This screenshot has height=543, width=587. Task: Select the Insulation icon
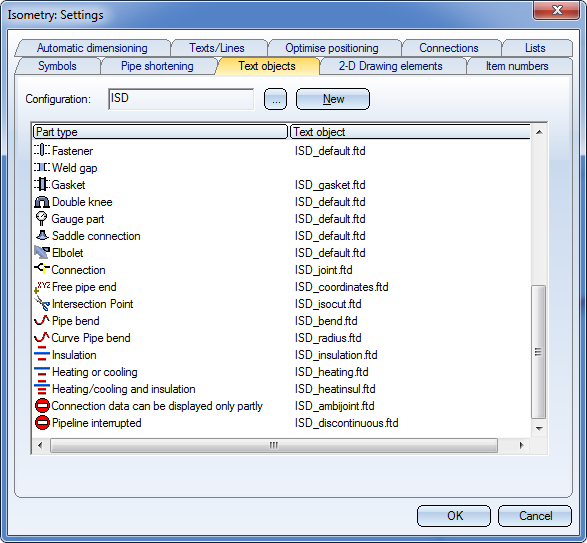(42, 354)
